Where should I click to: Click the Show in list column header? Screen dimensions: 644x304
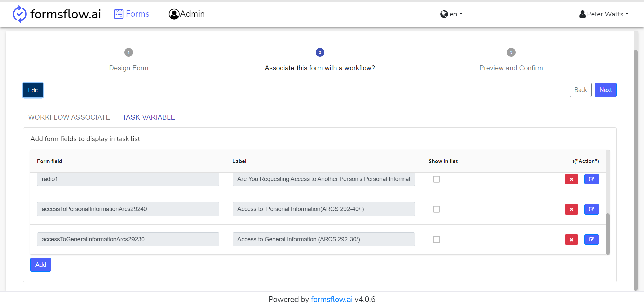click(443, 161)
